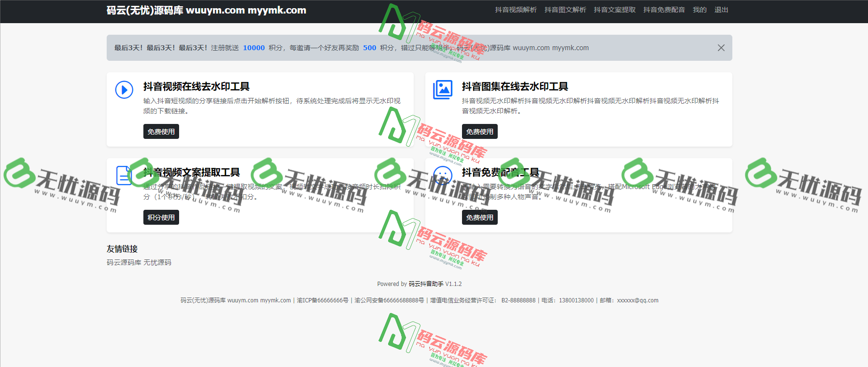868x367 pixels.
Task: Open 抖音文案提取 in the top navigation
Action: (x=615, y=10)
